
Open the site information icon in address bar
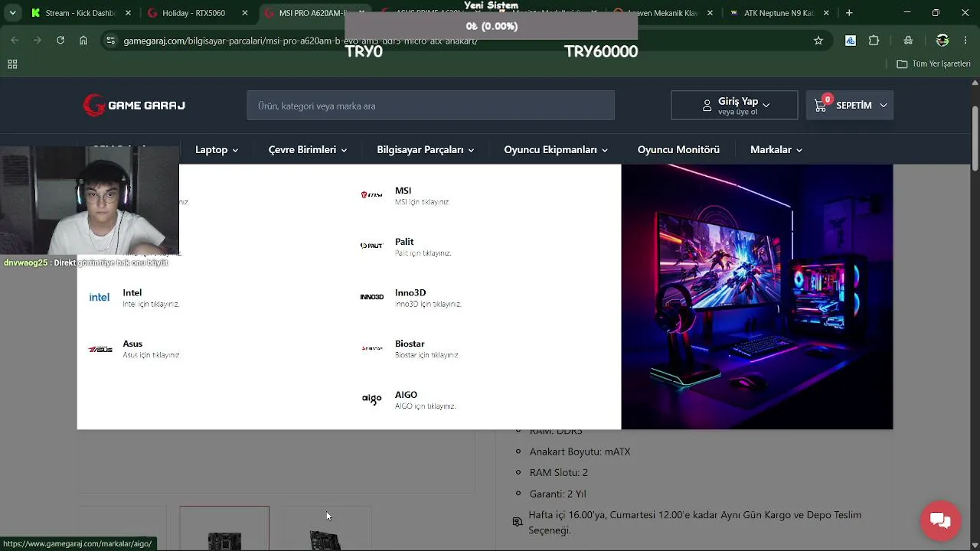click(x=110, y=41)
